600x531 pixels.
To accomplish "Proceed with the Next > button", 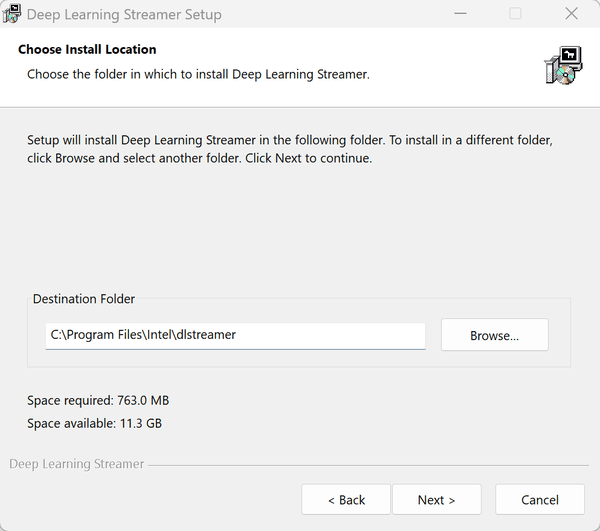I will 437,499.
